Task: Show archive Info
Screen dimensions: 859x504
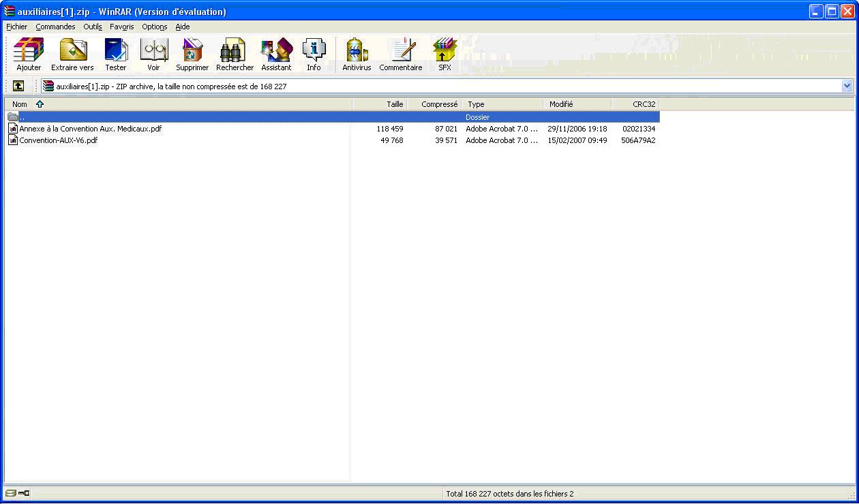Action: click(x=314, y=54)
